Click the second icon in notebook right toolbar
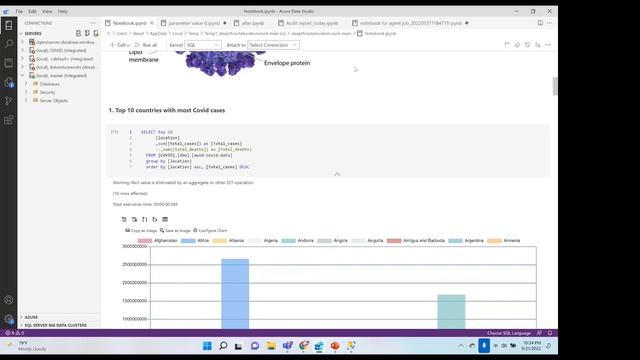 (x=517, y=45)
